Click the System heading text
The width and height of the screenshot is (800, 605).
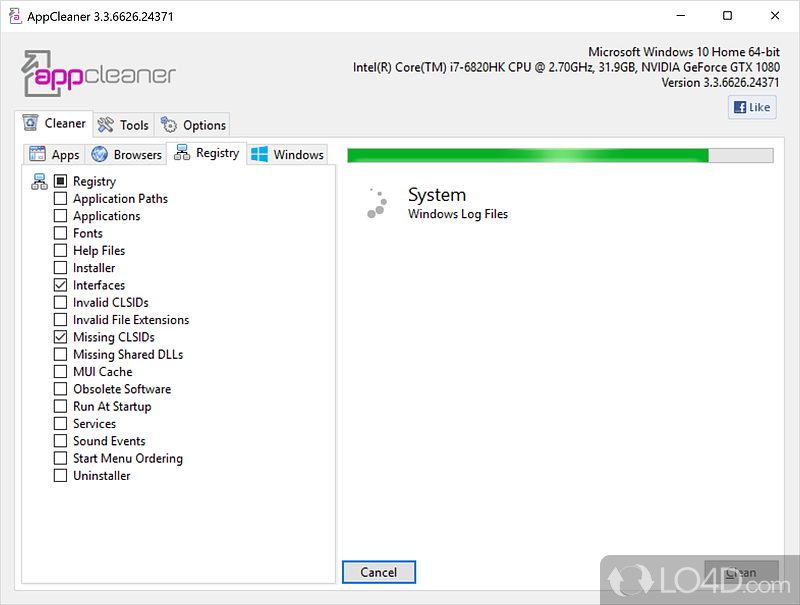tap(437, 194)
